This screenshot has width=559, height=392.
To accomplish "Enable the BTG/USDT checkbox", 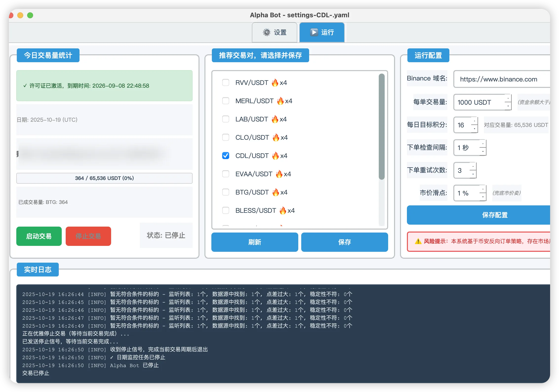I will coord(226,192).
